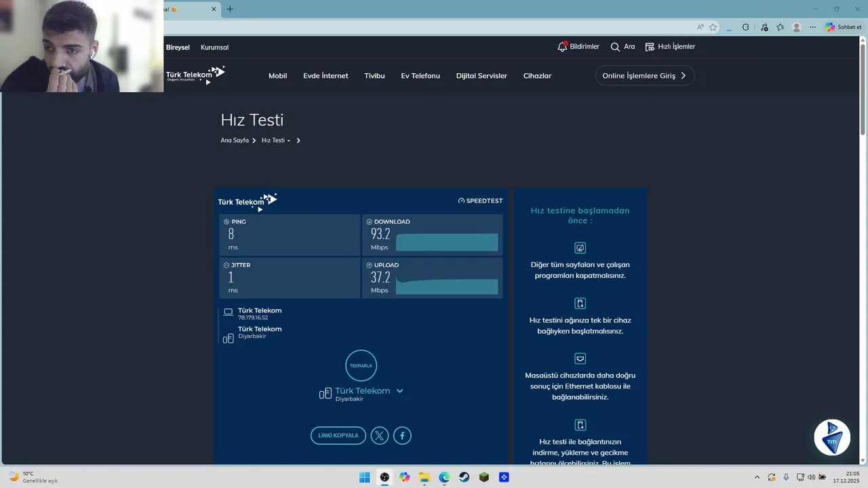The image size is (868, 488).
Task: Click the page vertical scrollbar
Action: tap(863, 88)
